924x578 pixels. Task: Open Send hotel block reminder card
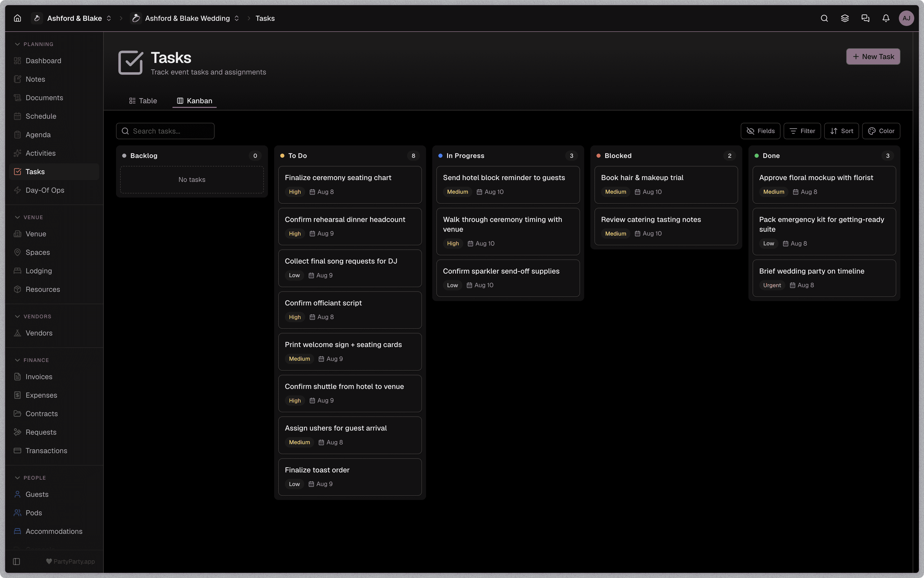[508, 185]
